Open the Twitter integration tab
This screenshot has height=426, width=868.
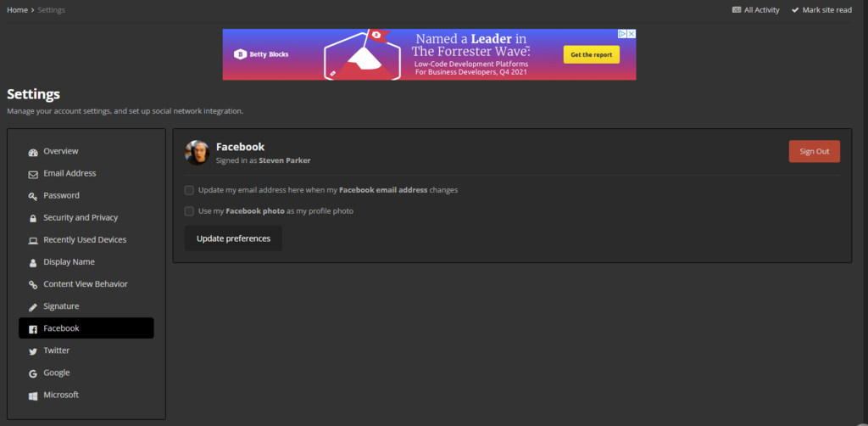86,350
